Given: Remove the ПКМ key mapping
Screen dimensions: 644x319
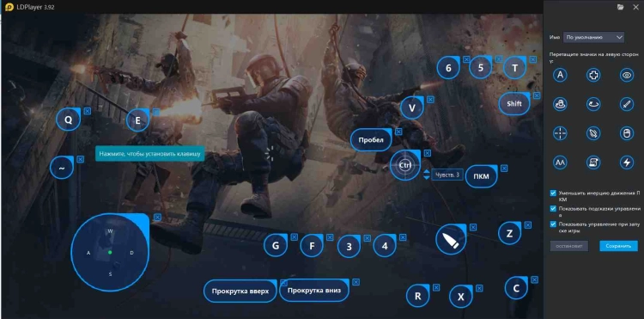Looking at the screenshot, I should tap(504, 169).
